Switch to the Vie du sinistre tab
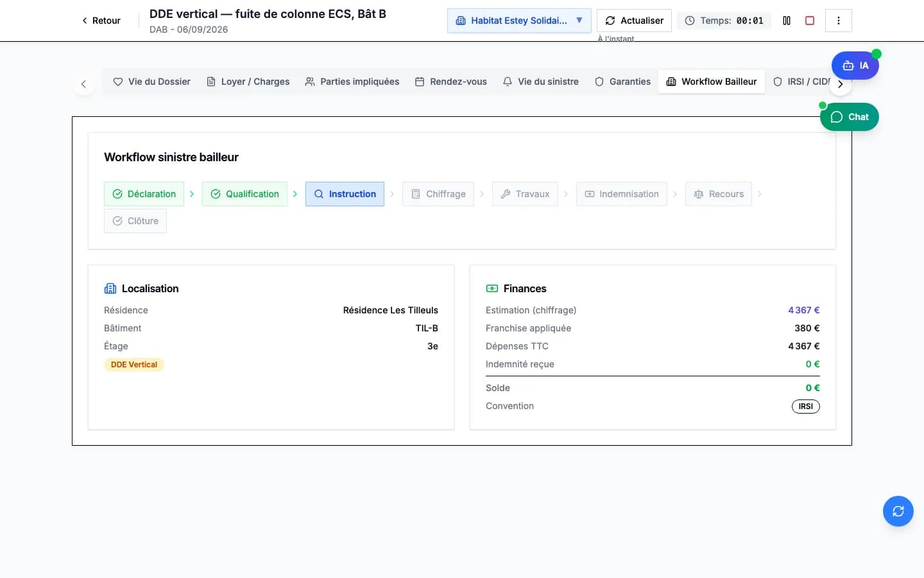This screenshot has height=578, width=924. coord(541,82)
